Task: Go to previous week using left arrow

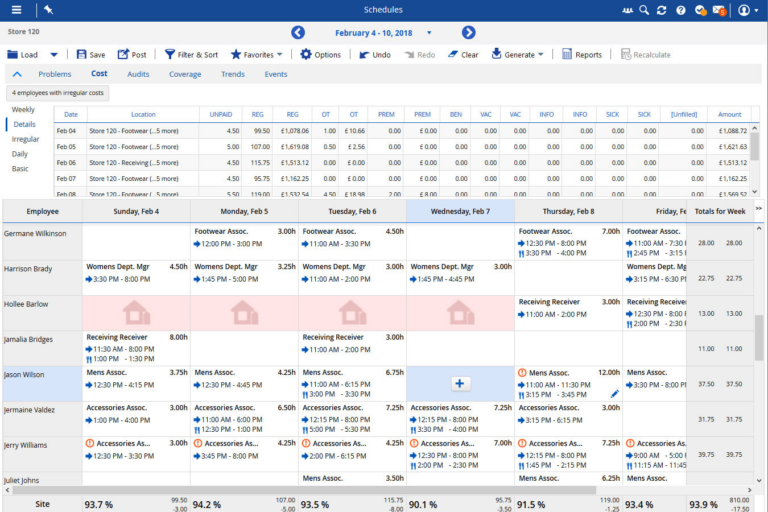Action: click(297, 33)
